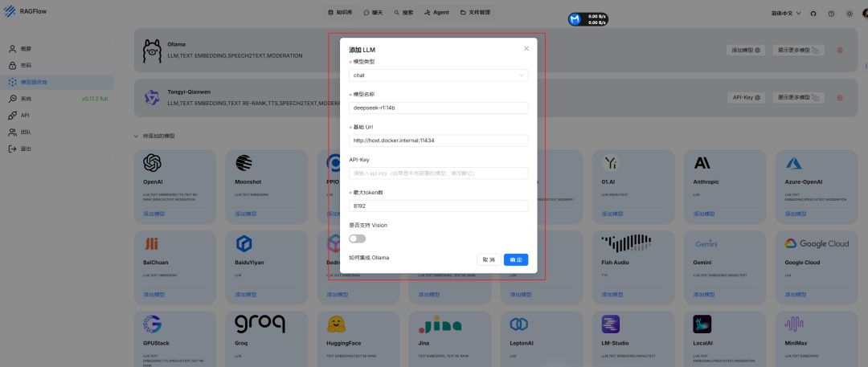Open the 模型类型 chat dropdown
This screenshot has height=367, width=868.
click(x=439, y=75)
